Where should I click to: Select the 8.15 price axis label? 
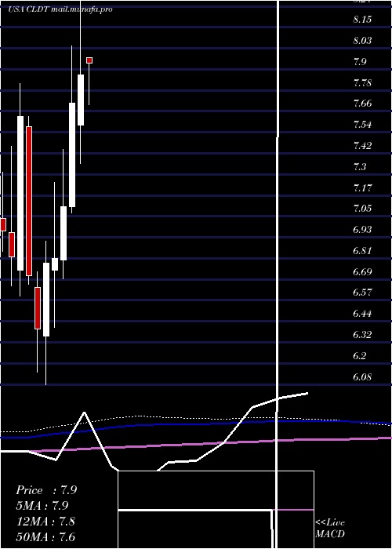coord(362,20)
